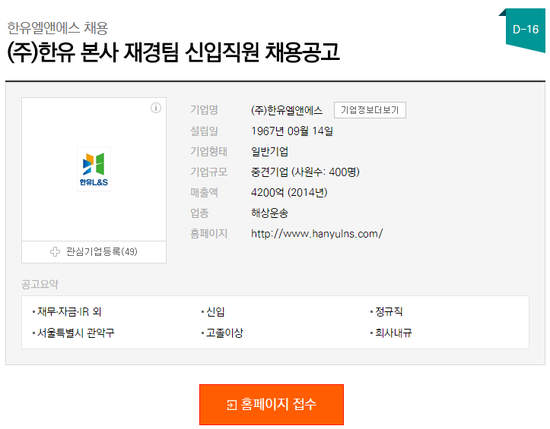Viewport: 550px width, 429px height.
Task: Click the 한유L&S company logo
Action: (x=94, y=169)
